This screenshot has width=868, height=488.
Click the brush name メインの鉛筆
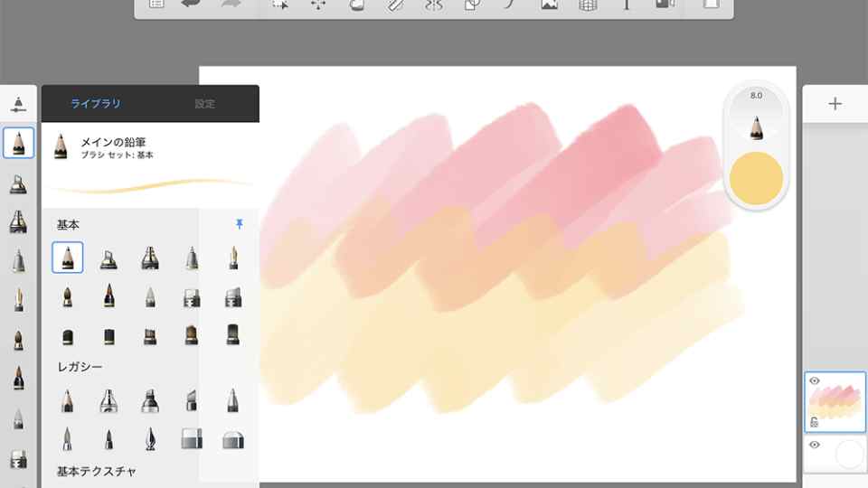coord(114,142)
